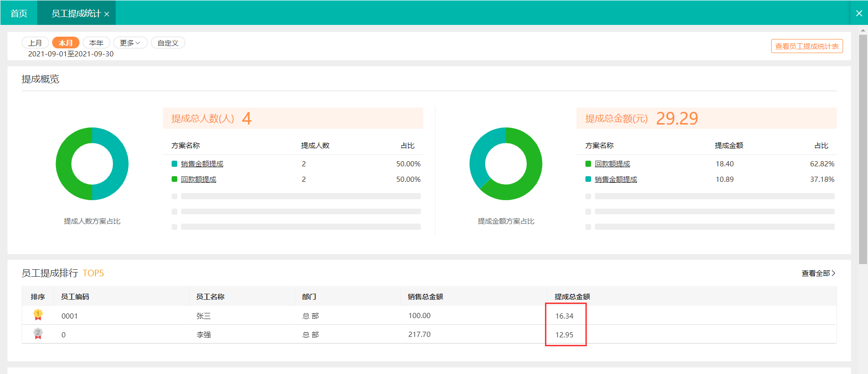The height and width of the screenshot is (374, 868).
Task: Click the second-place silver medal icon
Action: pyautogui.click(x=38, y=334)
